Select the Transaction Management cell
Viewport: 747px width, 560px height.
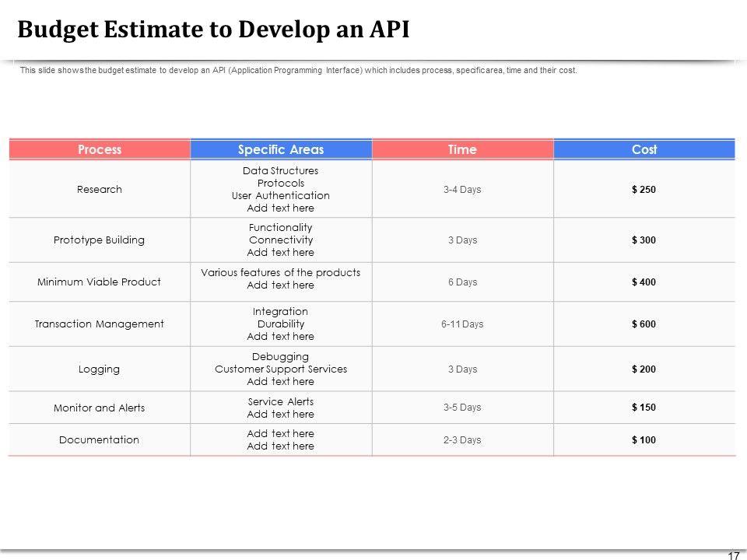click(x=100, y=324)
